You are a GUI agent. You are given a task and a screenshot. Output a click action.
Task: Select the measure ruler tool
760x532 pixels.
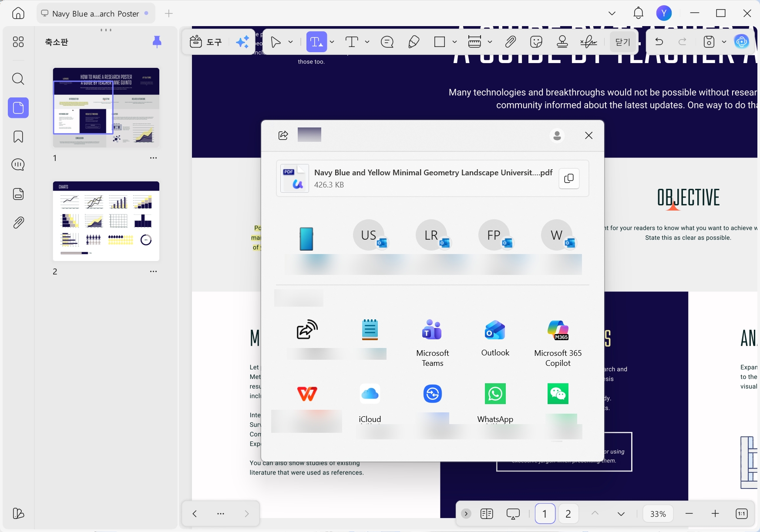[x=474, y=42]
